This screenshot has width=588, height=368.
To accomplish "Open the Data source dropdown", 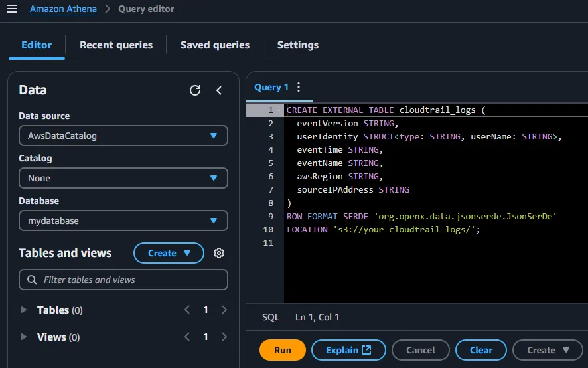I will pos(123,136).
